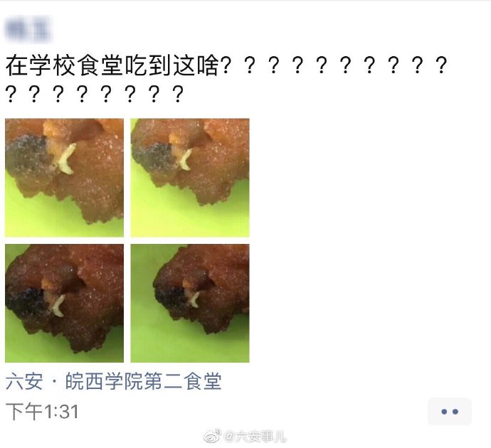Click the @六安事儿 watermark text
491x448 pixels.
[x=255, y=437]
